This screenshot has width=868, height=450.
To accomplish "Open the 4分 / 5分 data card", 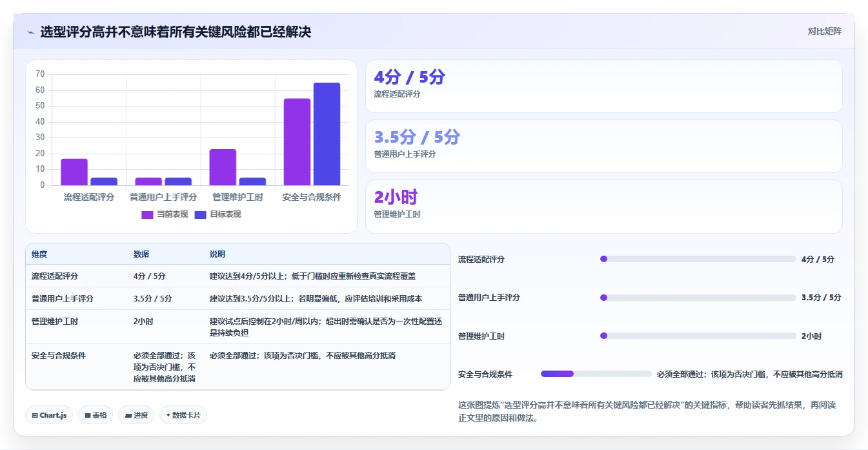I will 604,87.
